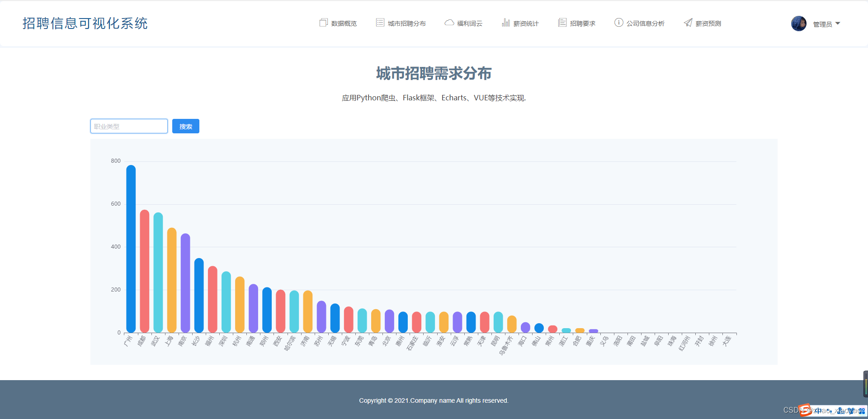
Task: Click the 洛阳 axis label
Action: tap(618, 341)
